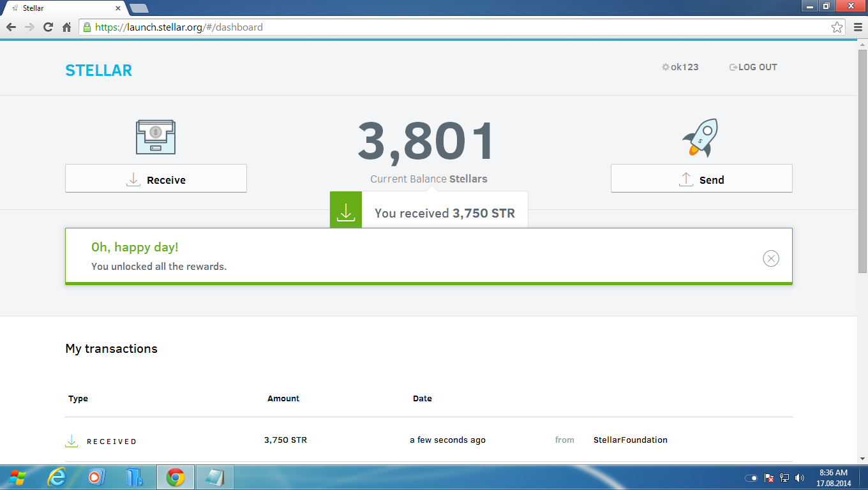Click the green arrow icon in the RECEIVED row
868x490 pixels.
(71, 441)
